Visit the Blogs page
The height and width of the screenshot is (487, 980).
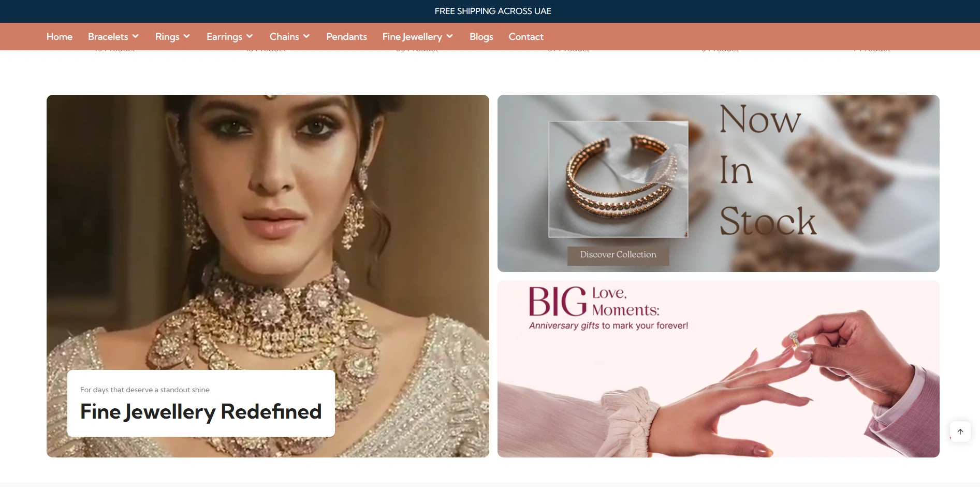(x=481, y=37)
